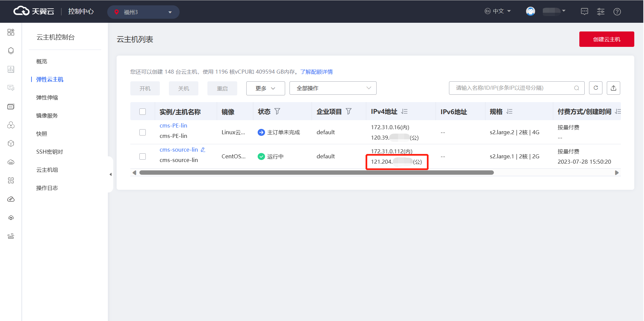This screenshot has height=321, width=644.
Task: Select 弹性云主机 in the sidebar
Action: (50, 79)
